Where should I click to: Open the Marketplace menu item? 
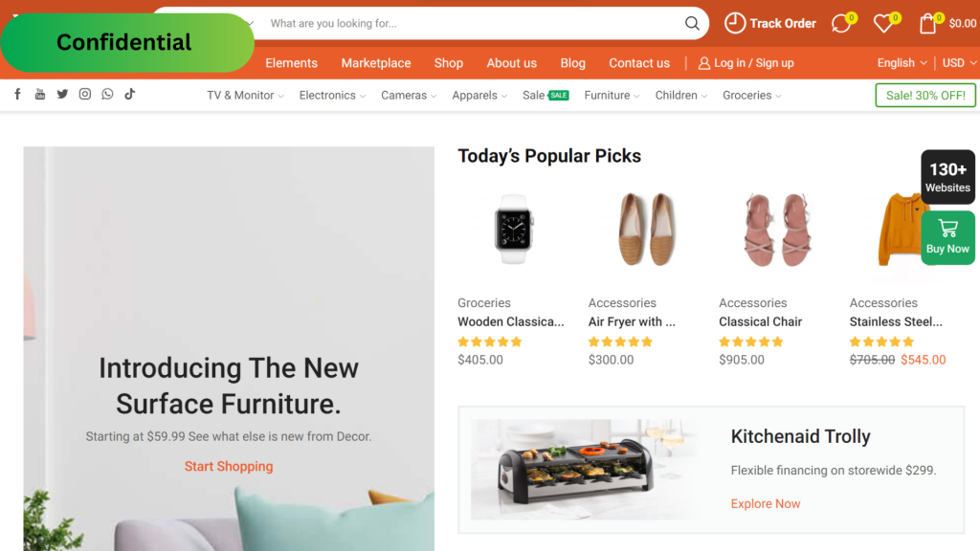(x=376, y=63)
